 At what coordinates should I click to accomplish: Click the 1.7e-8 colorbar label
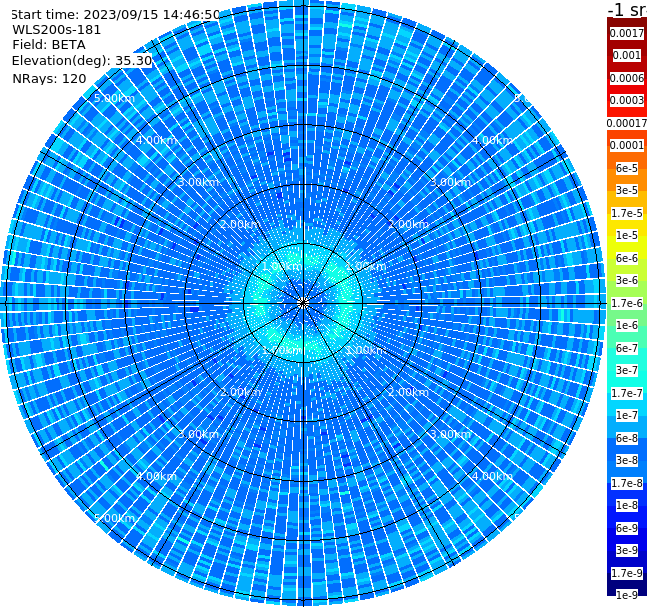point(627,483)
